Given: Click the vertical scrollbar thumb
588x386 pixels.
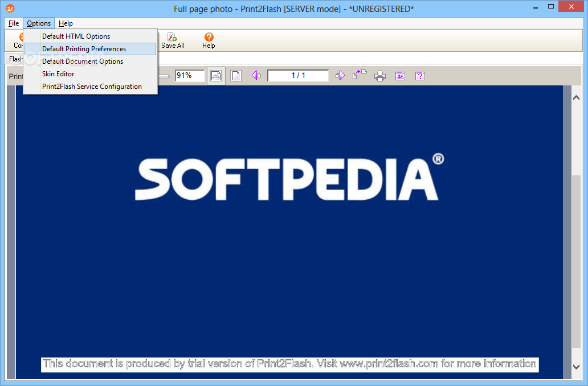Looking at the screenshot, I should pos(577,261).
